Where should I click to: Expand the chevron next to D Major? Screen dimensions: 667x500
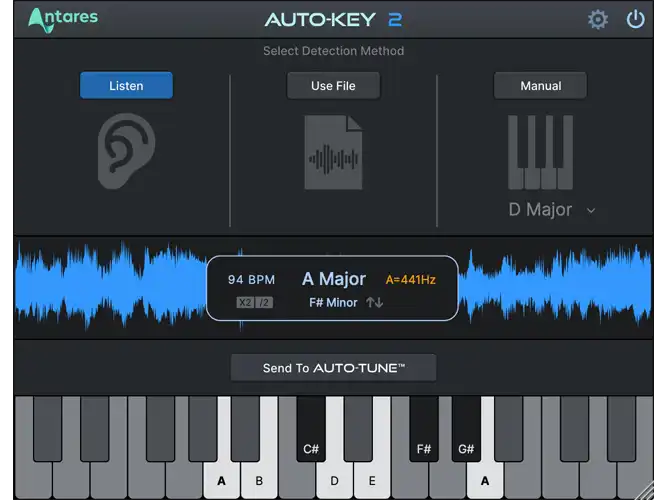[x=591, y=210]
